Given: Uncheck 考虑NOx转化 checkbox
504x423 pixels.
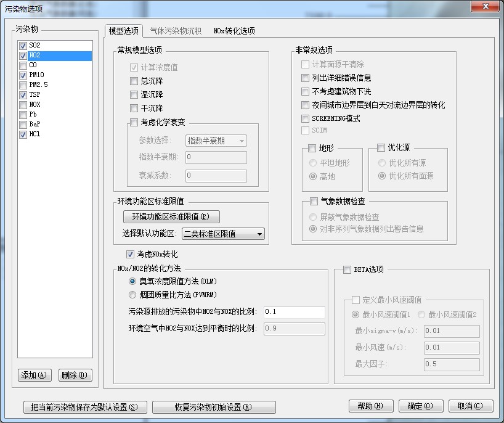Looking at the screenshot, I should [131, 254].
